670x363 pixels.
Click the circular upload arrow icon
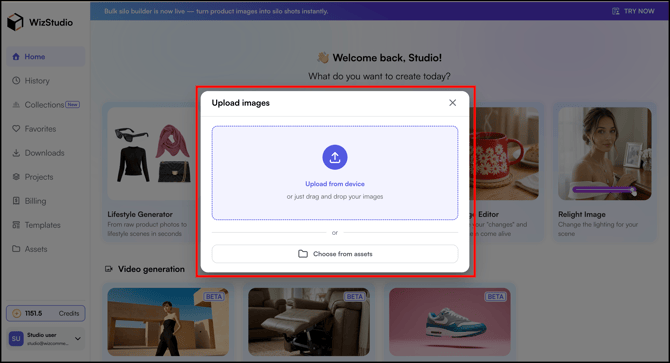coord(335,157)
